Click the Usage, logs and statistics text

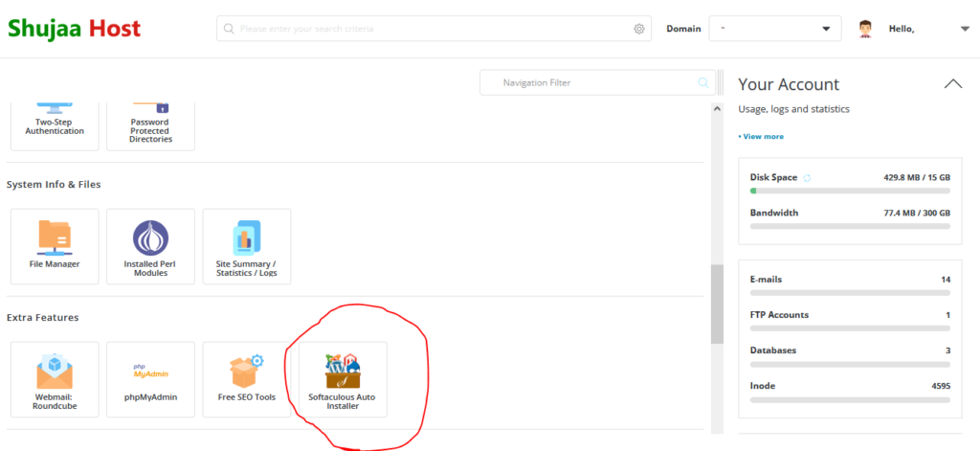pyautogui.click(x=793, y=109)
